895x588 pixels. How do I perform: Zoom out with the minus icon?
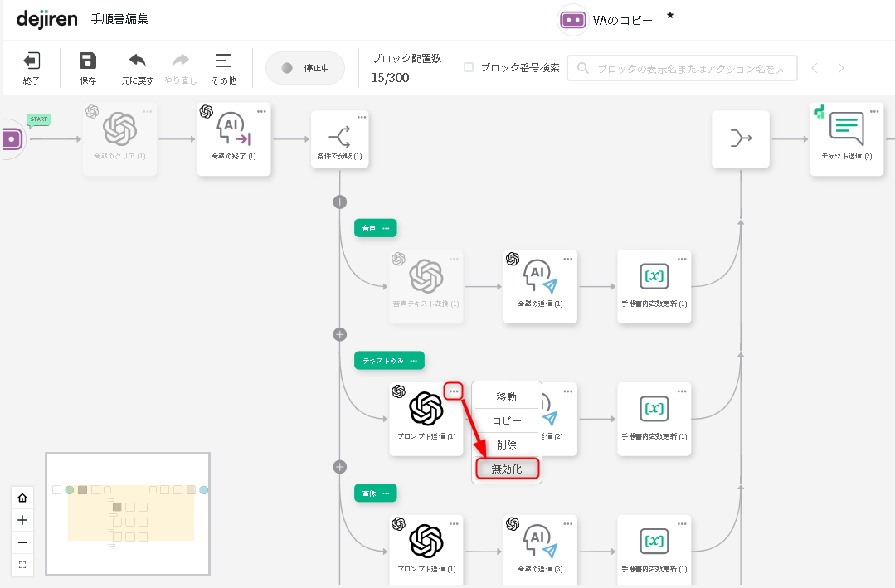tap(22, 542)
